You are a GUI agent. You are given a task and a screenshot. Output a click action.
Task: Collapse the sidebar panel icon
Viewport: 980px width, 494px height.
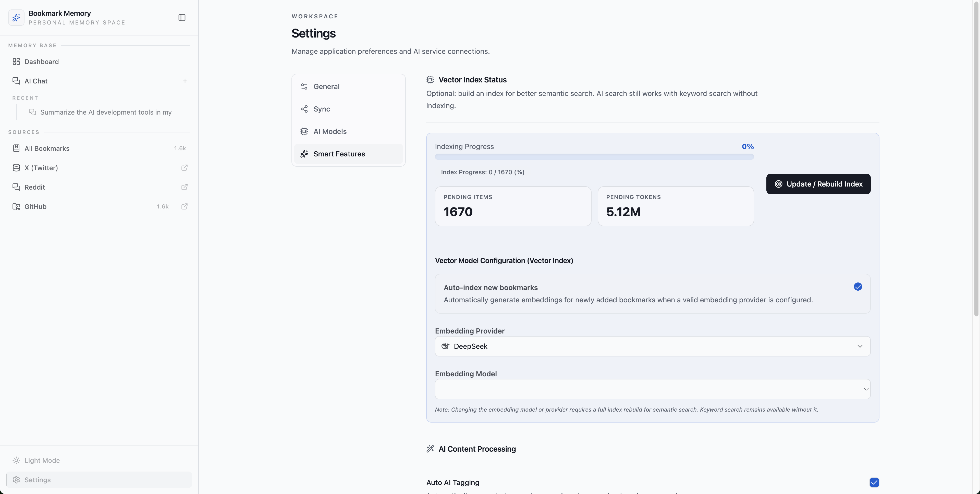click(x=182, y=18)
